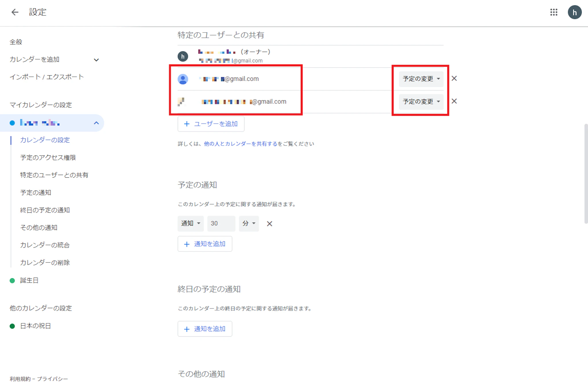Open the Google apps grid icon
The image size is (588, 384).
coord(554,12)
